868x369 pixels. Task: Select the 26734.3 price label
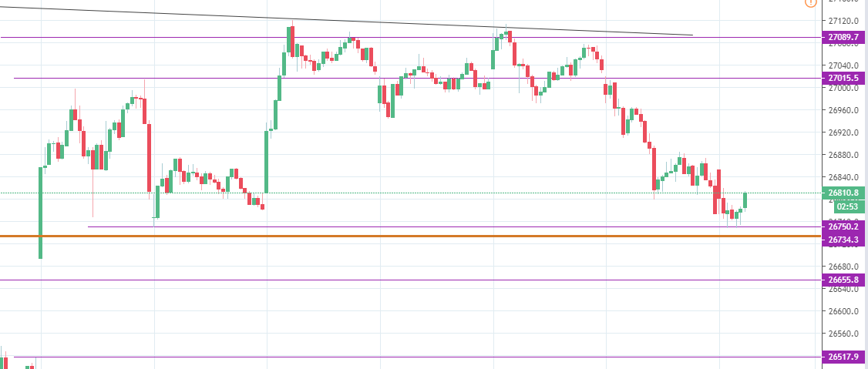[843, 240]
